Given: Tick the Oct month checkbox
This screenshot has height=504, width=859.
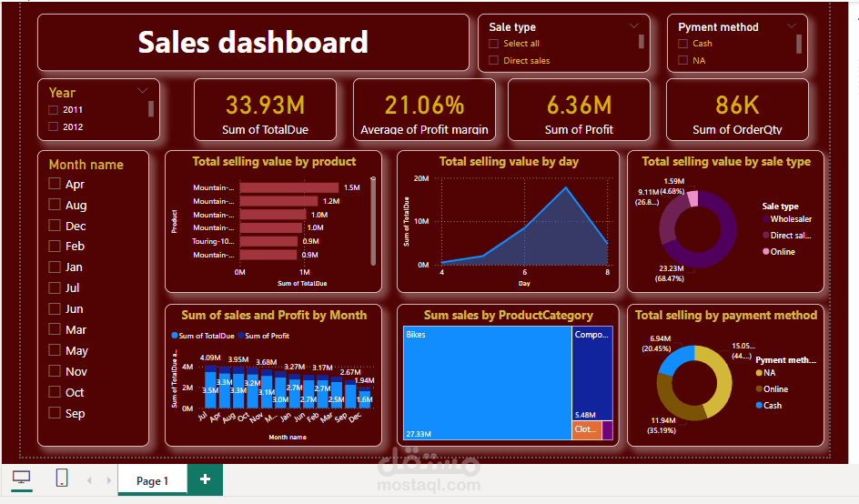Looking at the screenshot, I should (x=55, y=392).
